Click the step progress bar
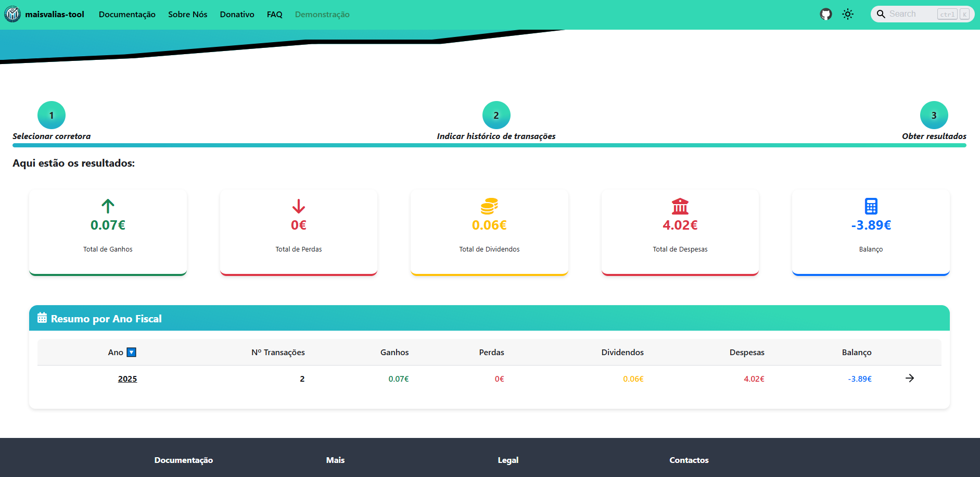Image resolution: width=980 pixels, height=477 pixels. click(489, 145)
